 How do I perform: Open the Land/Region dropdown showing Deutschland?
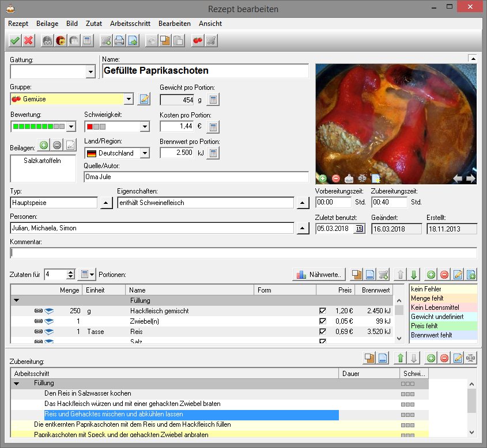pos(144,153)
